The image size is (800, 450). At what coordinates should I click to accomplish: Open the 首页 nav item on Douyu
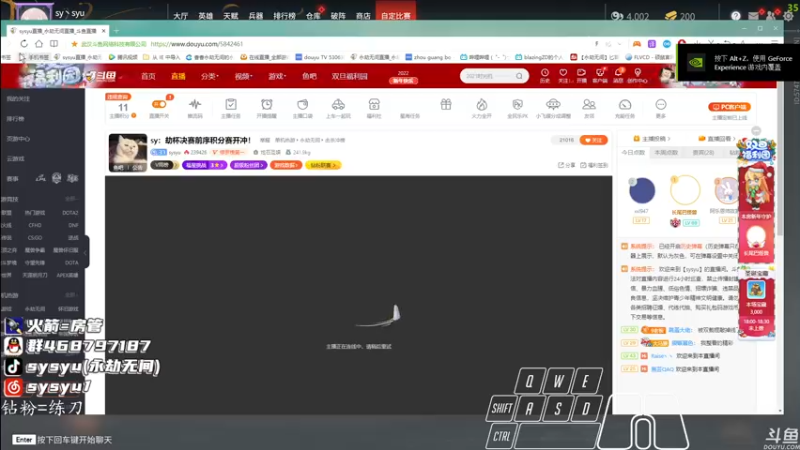click(148, 76)
